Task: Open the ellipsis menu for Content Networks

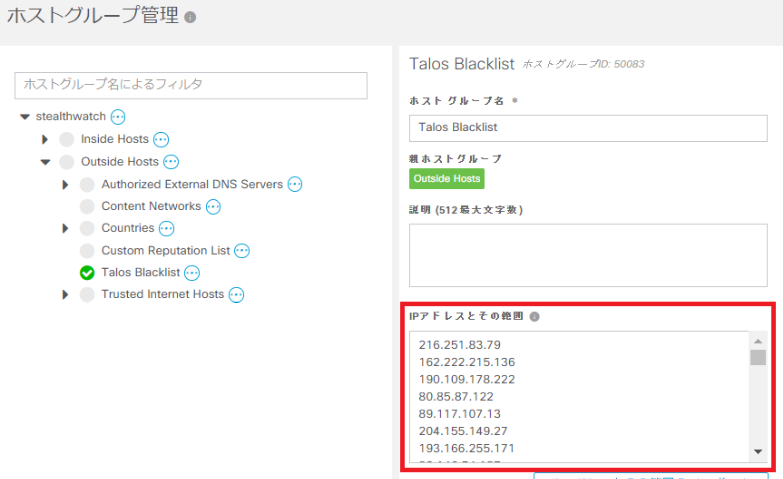Action: 213,207
